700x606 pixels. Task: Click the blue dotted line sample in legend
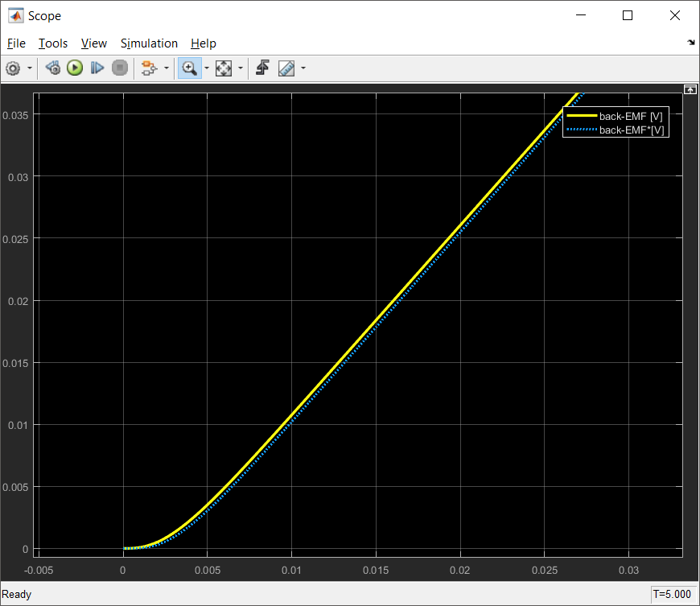(x=582, y=130)
